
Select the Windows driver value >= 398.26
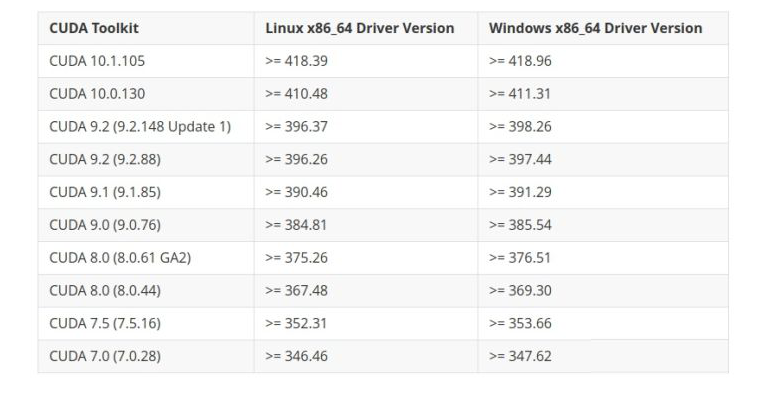520,127
